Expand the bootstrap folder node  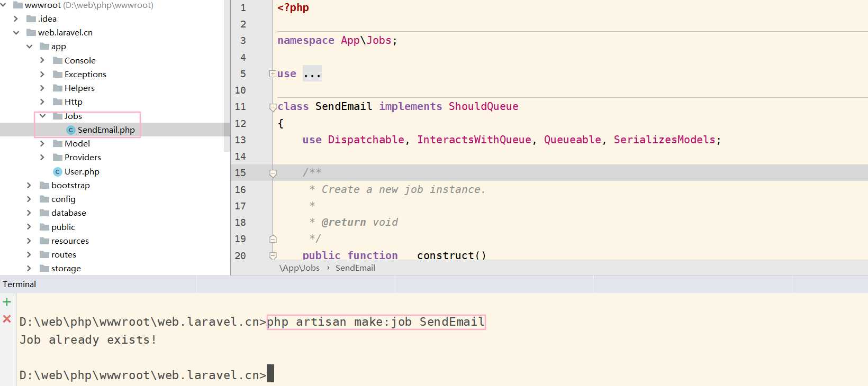point(29,185)
